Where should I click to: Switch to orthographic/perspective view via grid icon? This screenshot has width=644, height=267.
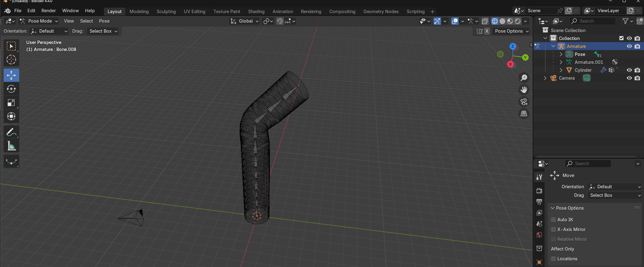pos(524,114)
